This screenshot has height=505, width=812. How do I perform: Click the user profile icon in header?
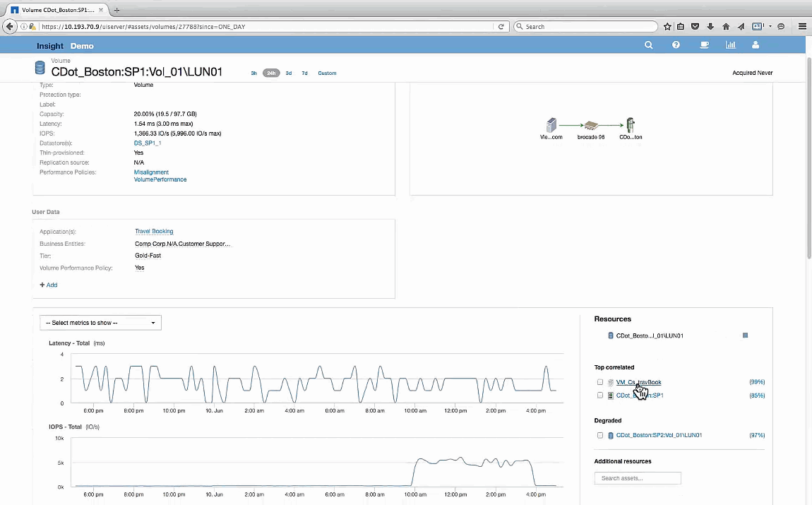tap(756, 45)
